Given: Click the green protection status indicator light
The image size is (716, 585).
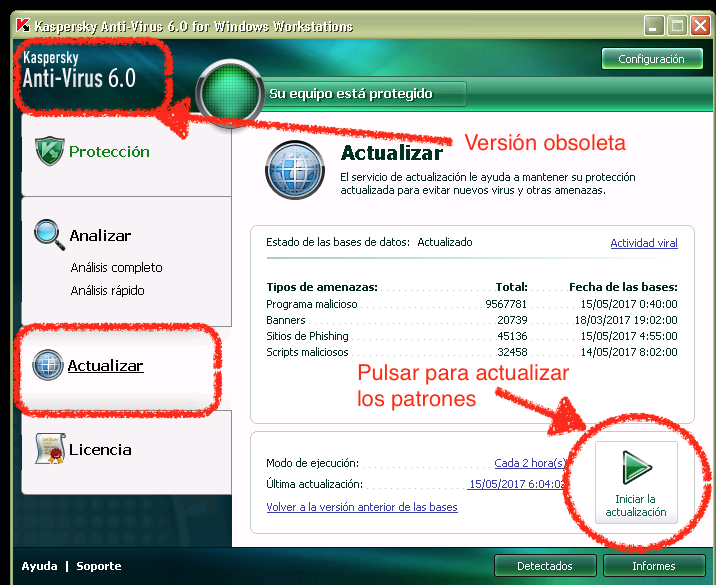Looking at the screenshot, I should point(230,93).
